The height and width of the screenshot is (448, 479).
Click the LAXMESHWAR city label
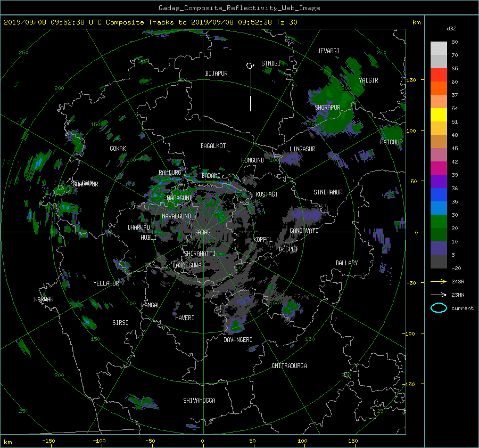[x=188, y=265]
